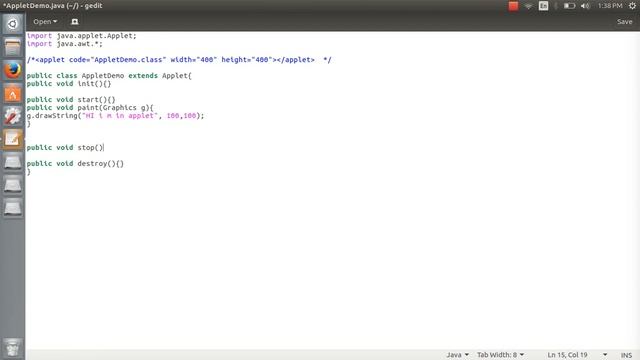Image resolution: width=640 pixels, height=360 pixels.
Task: Open the battery status indicator
Action: 569,6
